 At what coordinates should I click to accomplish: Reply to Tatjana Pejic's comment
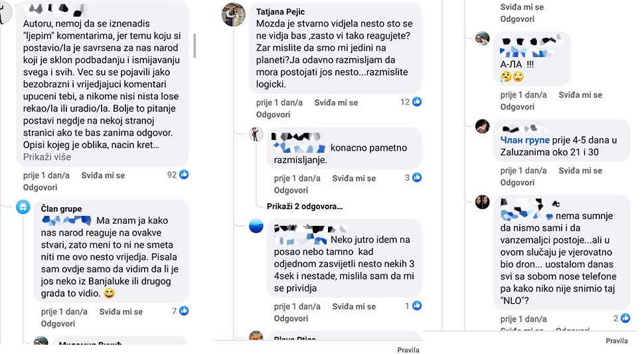273,115
